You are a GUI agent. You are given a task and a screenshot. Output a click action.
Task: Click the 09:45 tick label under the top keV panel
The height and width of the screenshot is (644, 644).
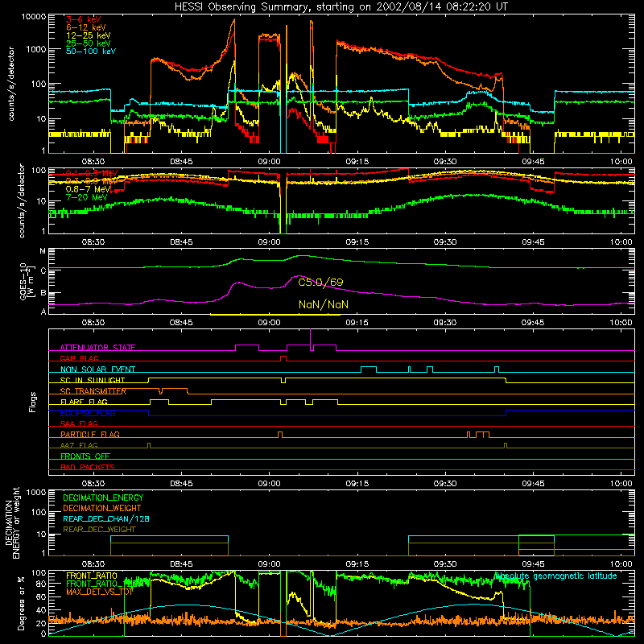click(x=533, y=162)
